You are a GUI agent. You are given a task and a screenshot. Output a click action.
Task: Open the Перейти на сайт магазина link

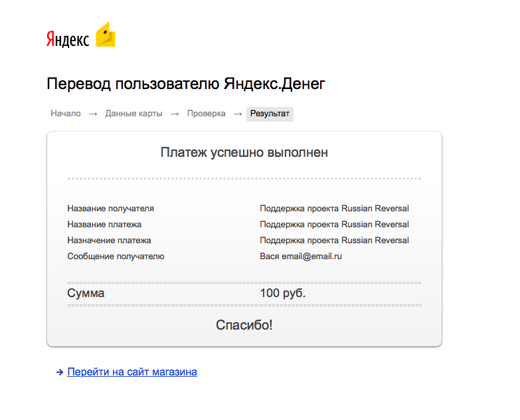132,372
